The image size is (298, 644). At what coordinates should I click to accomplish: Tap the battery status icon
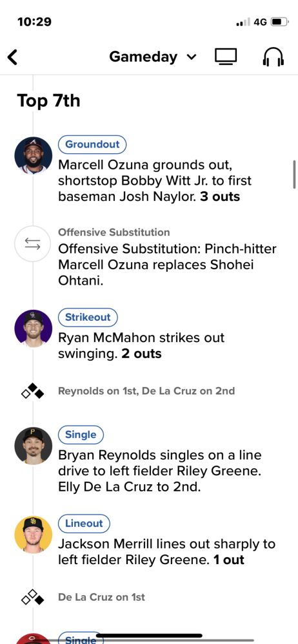coord(280,22)
